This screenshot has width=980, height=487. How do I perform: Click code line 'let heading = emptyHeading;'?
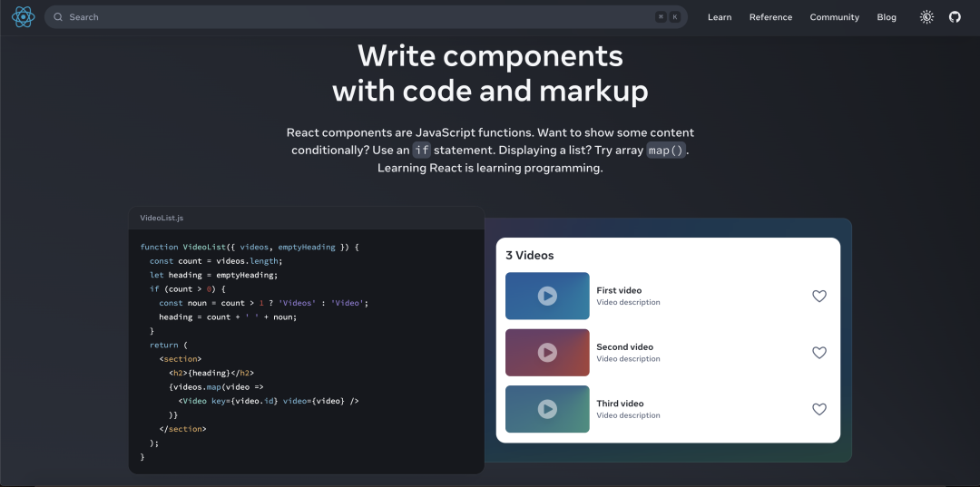(213, 275)
